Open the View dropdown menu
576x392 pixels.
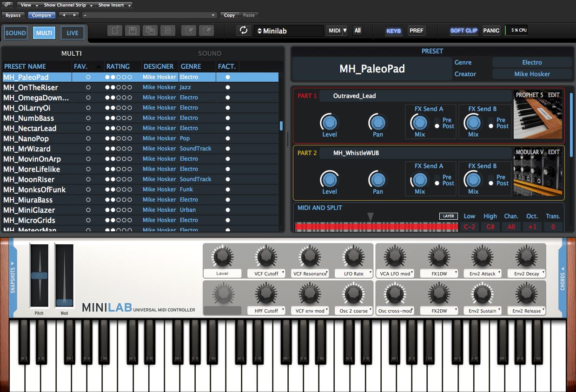click(29, 5)
